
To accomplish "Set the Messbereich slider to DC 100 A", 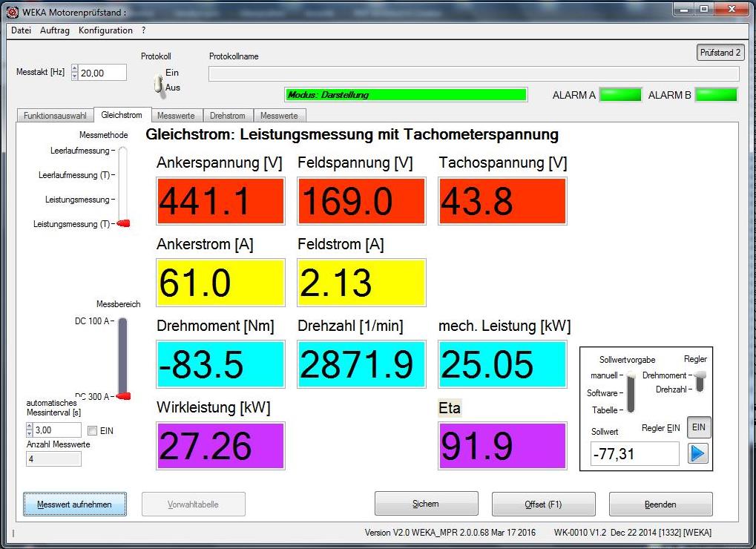I will [122, 321].
